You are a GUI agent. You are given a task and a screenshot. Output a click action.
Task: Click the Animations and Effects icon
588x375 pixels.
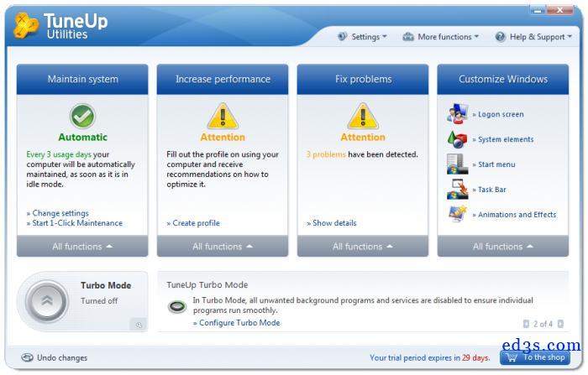(x=458, y=214)
